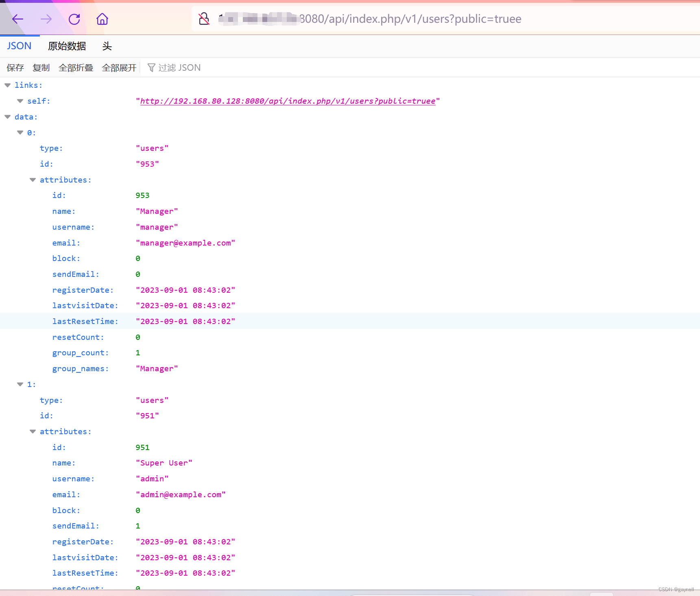Image resolution: width=700 pixels, height=596 pixels.
Task: Click the username value "admin"
Action: coord(152,479)
